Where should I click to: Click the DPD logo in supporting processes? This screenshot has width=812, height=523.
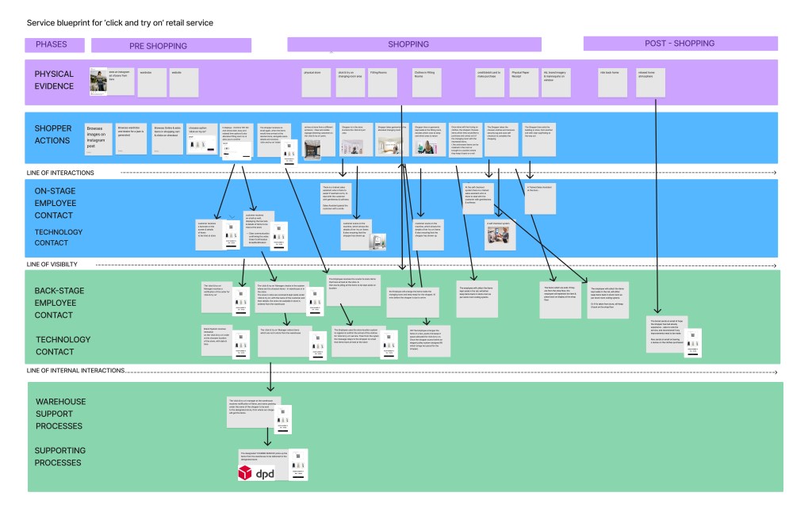pos(255,473)
